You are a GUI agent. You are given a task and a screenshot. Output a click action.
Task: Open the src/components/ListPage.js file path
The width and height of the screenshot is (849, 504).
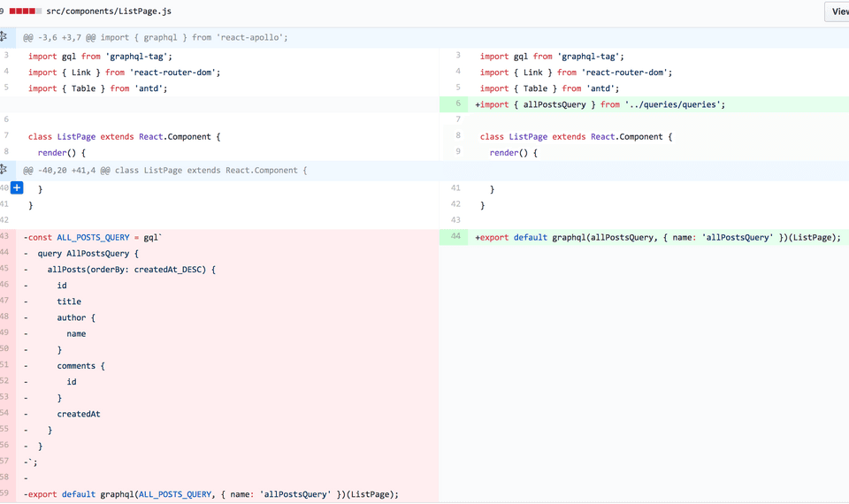tap(109, 11)
